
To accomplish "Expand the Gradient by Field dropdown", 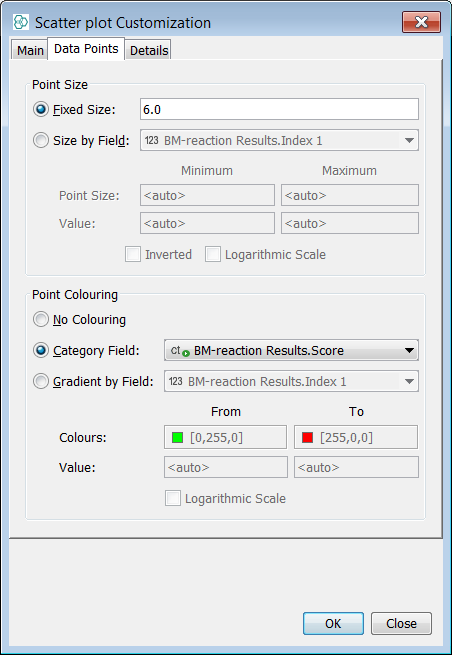I will point(409,381).
